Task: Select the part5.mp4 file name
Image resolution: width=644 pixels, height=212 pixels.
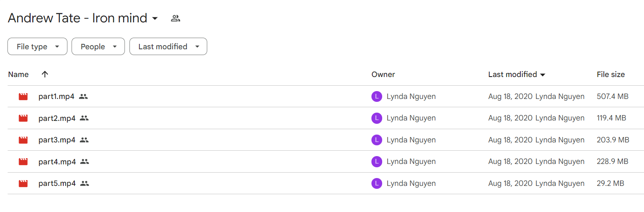Action: [57, 183]
